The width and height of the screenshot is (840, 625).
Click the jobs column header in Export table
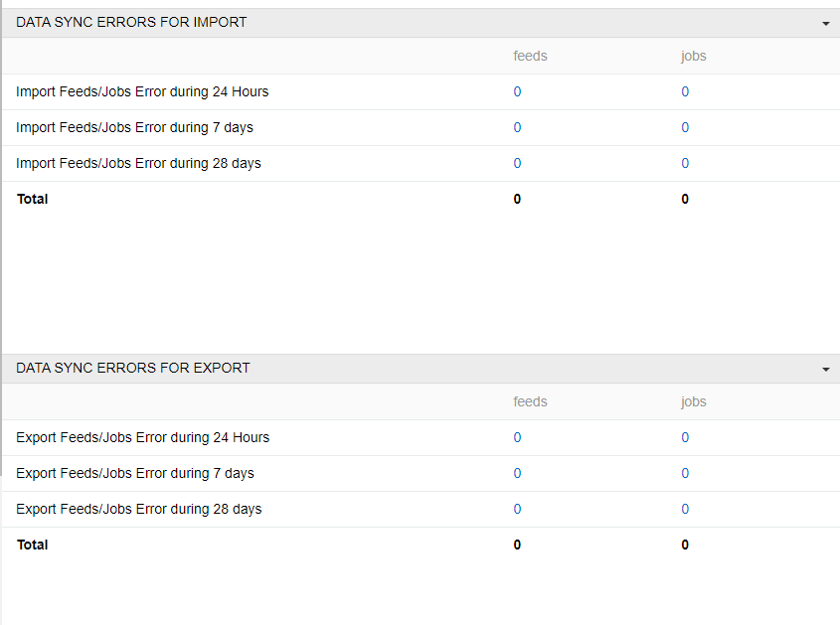coord(693,401)
